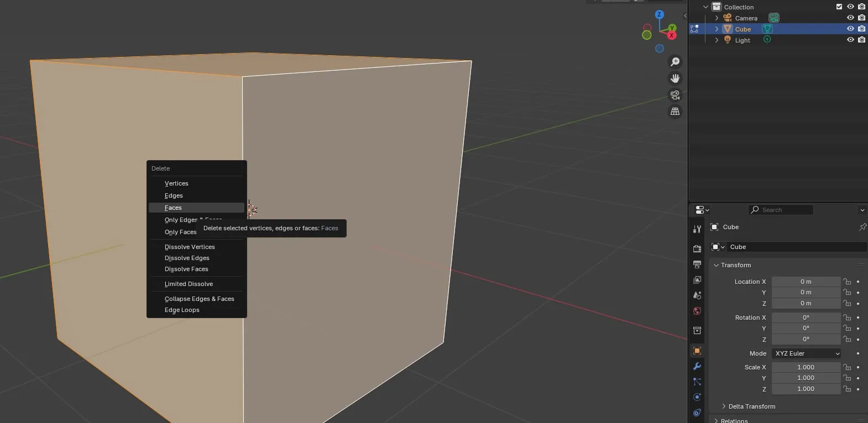Disable Light in renders via camera icon
The height and width of the screenshot is (423, 868).
pyautogui.click(x=861, y=40)
